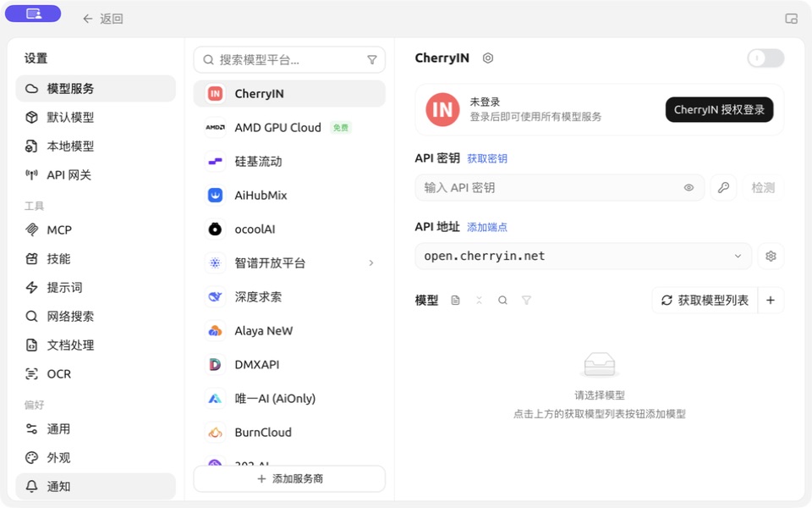Select BurnCloud provider
Image resolution: width=812 pixels, height=508 pixels.
289,433
